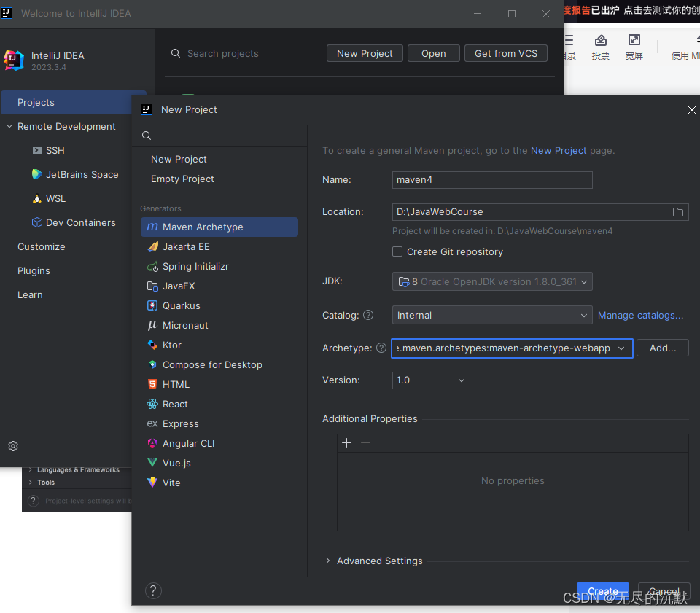Open settings gear in Welcome window

point(13,446)
